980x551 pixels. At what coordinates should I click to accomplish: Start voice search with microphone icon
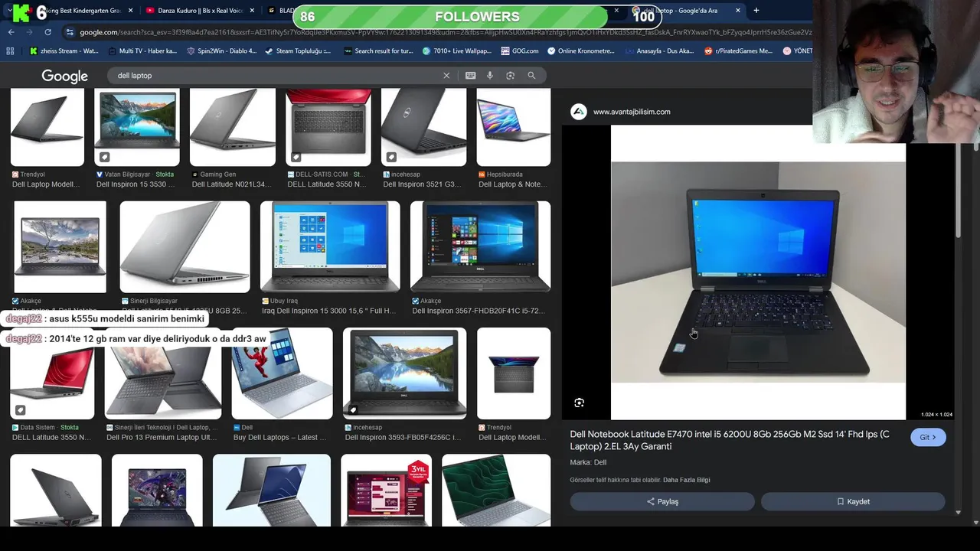[x=490, y=76]
